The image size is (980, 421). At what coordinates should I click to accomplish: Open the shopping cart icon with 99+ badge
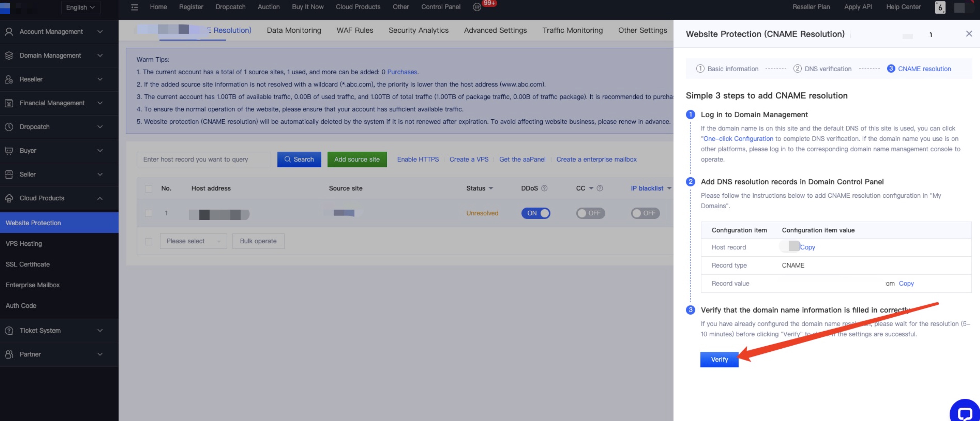tap(477, 7)
